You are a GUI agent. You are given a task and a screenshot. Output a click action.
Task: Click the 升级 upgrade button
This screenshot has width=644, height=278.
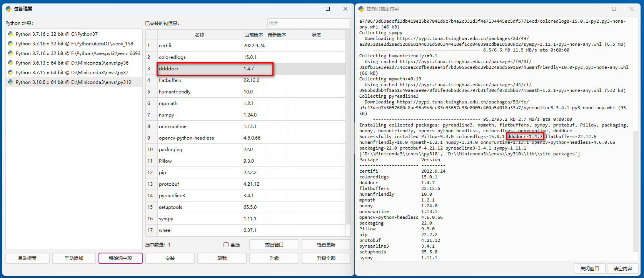274,258
